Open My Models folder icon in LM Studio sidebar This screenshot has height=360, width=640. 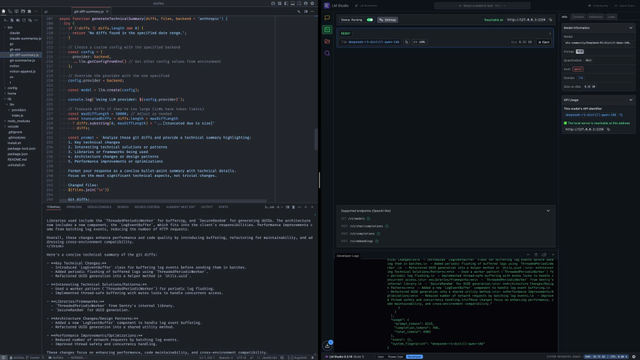[x=327, y=41]
